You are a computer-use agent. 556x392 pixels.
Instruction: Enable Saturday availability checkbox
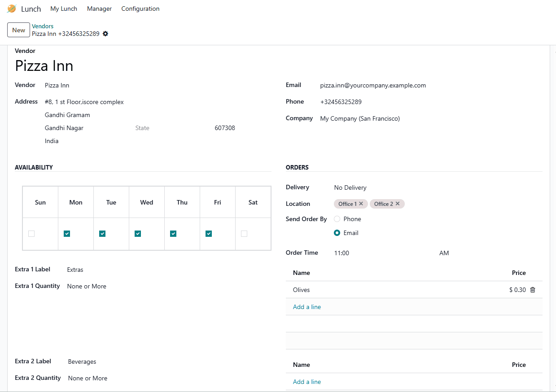(244, 234)
